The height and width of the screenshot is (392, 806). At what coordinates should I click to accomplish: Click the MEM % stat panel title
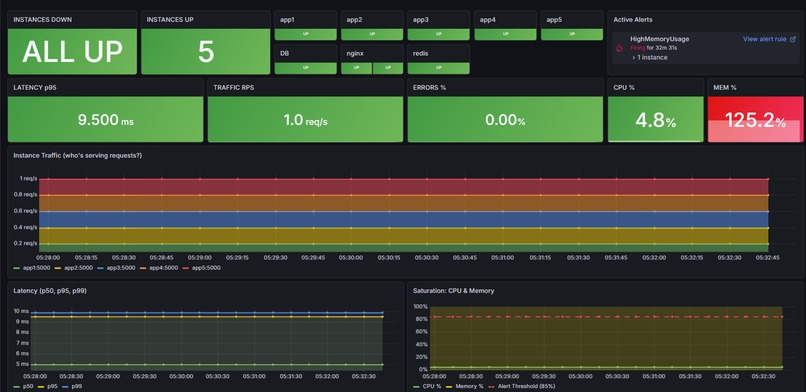pos(725,88)
